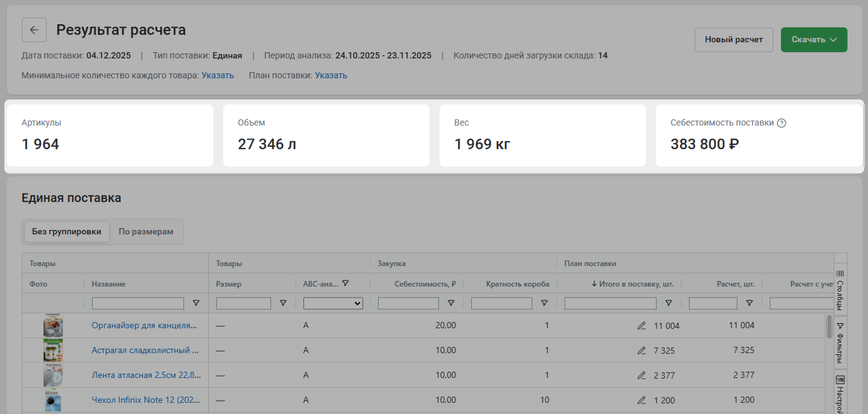This screenshot has height=414, width=868.
Task: Open ABC-анализ filter select box
Action: [333, 303]
